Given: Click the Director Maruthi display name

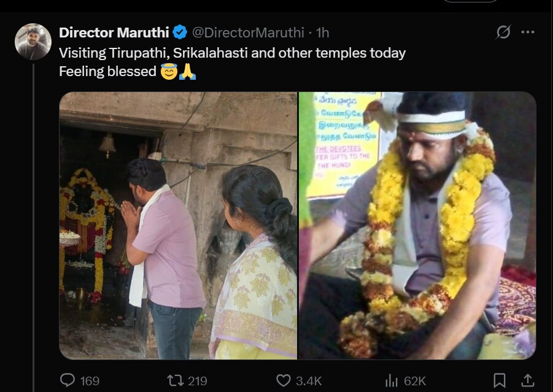Looking at the screenshot, I should tap(114, 33).
